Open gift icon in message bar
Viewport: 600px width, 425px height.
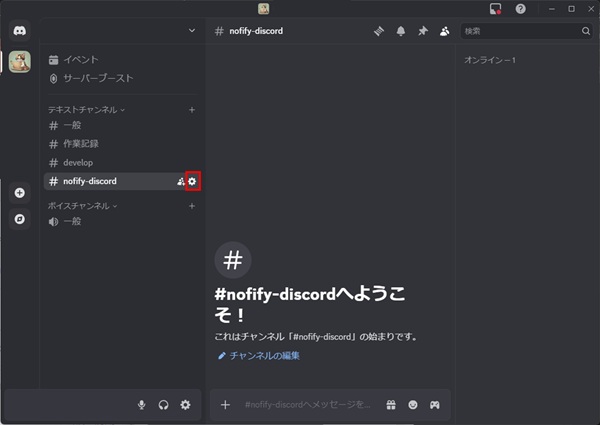point(391,405)
